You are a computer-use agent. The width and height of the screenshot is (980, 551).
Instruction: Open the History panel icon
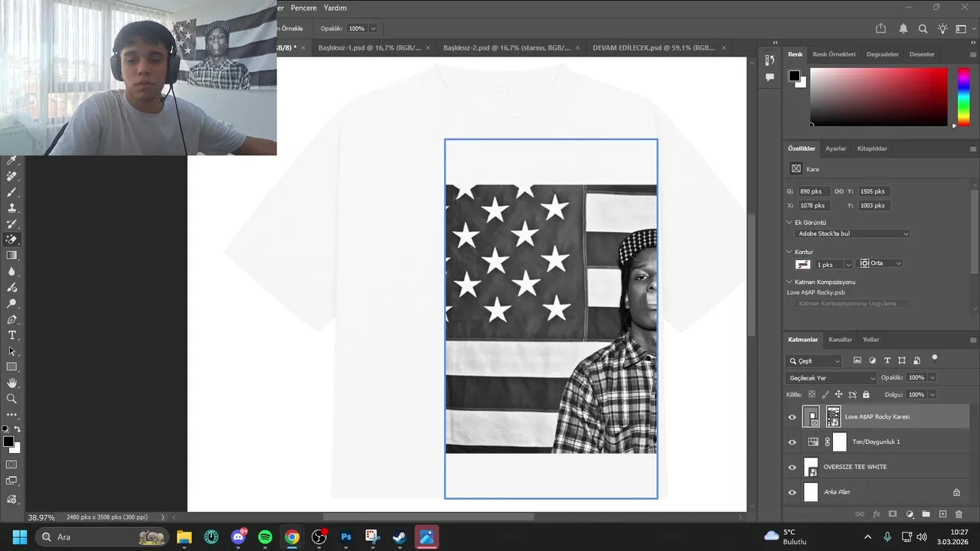point(770,60)
